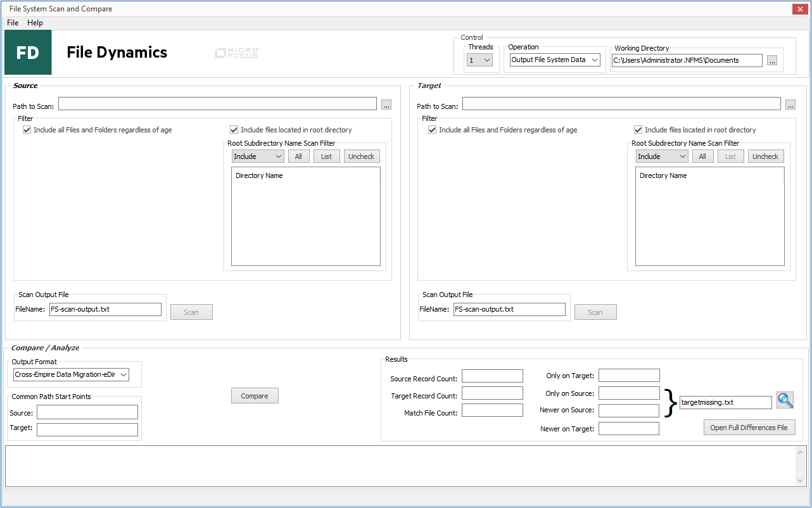Click the Source List button
The image size is (812, 508).
coord(326,156)
